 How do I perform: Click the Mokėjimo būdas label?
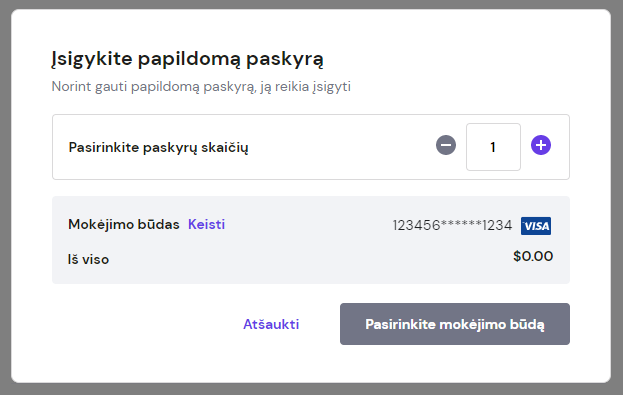point(124,225)
